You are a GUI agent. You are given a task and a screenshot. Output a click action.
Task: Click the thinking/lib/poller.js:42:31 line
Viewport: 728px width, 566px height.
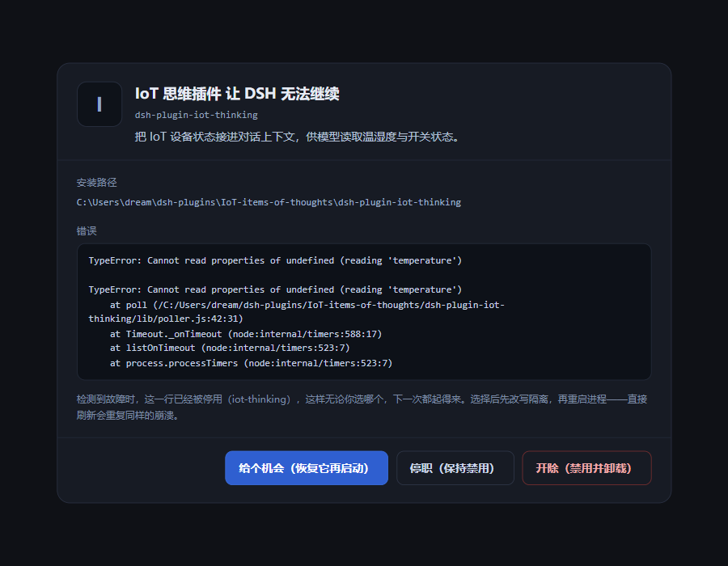tap(166, 319)
